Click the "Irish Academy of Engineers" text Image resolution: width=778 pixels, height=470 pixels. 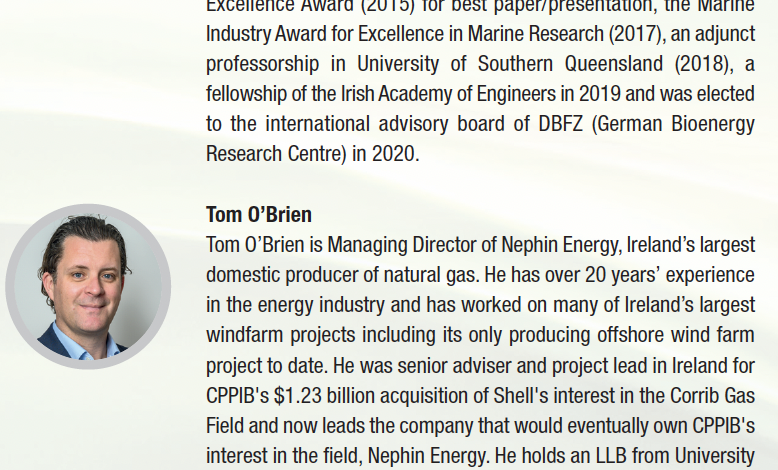pos(410,94)
